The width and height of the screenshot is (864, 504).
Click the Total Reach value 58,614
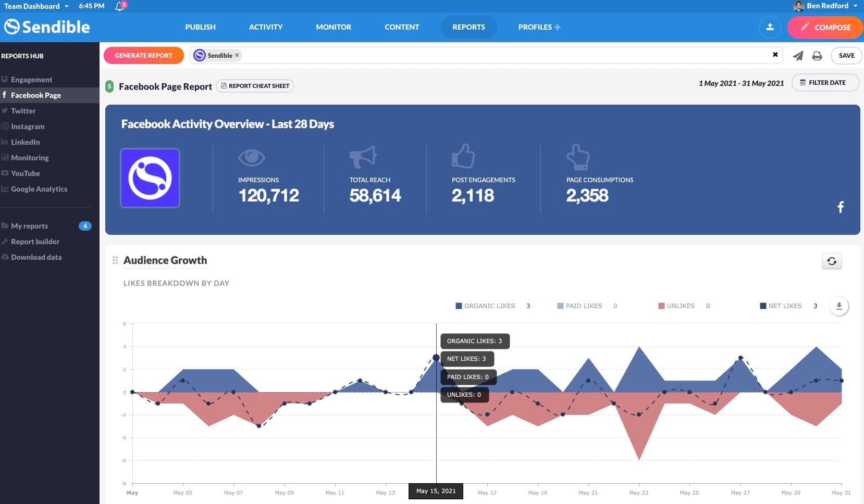375,196
